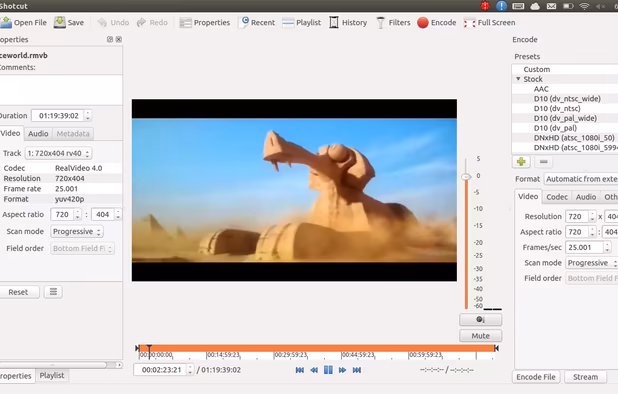
Task: Click the Stream button
Action: coord(585,377)
